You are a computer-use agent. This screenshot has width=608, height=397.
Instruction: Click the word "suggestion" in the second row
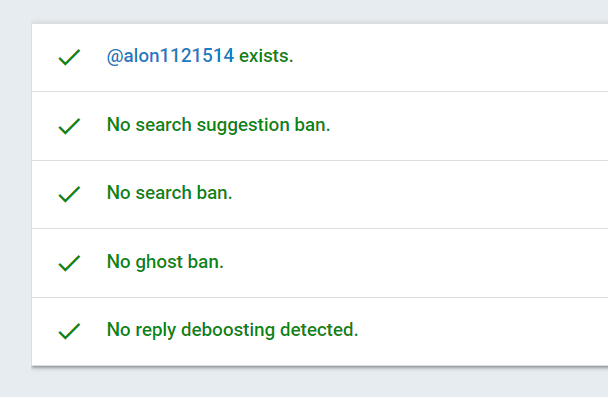[x=243, y=126]
